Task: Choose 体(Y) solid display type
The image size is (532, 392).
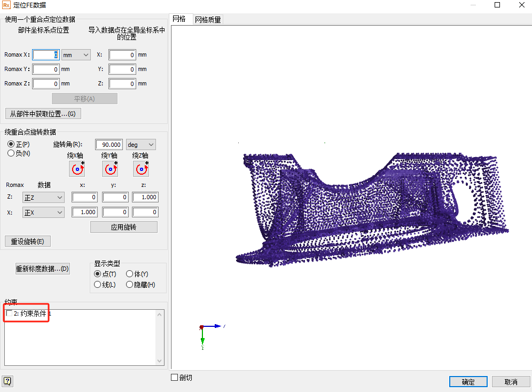Action: pyautogui.click(x=129, y=273)
